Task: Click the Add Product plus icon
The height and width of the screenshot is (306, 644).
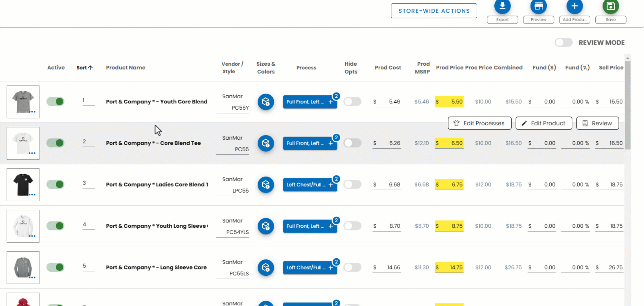Action: [574, 6]
